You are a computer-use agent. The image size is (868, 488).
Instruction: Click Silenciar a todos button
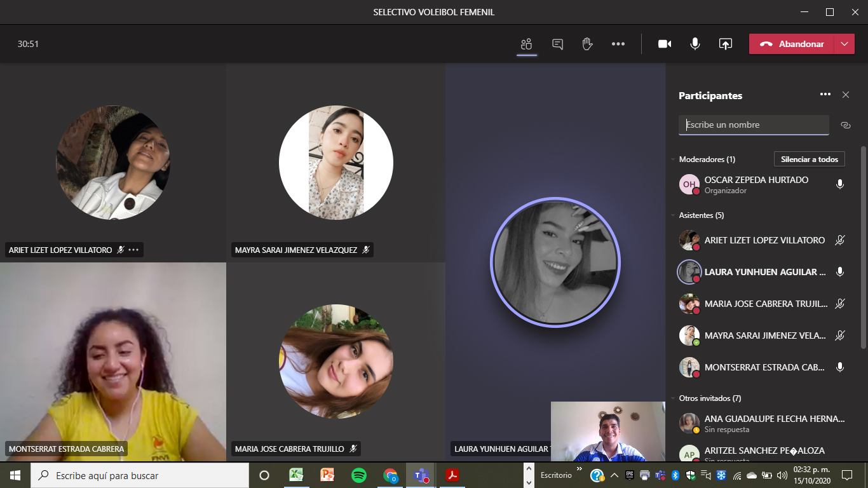pyautogui.click(x=810, y=159)
